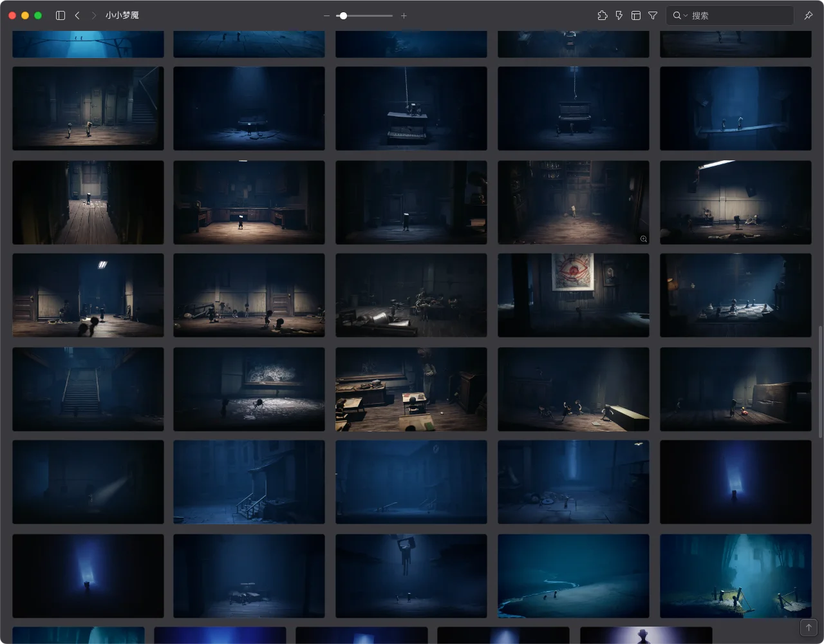The width and height of the screenshot is (824, 644).
Task: Go forward with the right chevron
Action: 94,15
